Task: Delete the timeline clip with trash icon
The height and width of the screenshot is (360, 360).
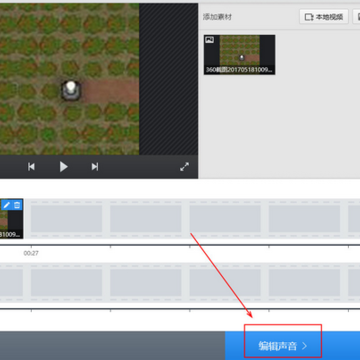Action: coord(17,205)
